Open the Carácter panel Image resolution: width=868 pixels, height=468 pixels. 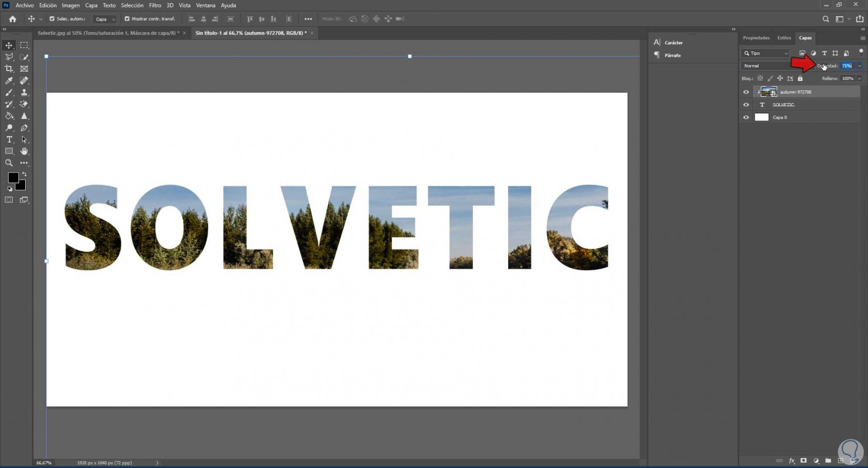pyautogui.click(x=673, y=43)
